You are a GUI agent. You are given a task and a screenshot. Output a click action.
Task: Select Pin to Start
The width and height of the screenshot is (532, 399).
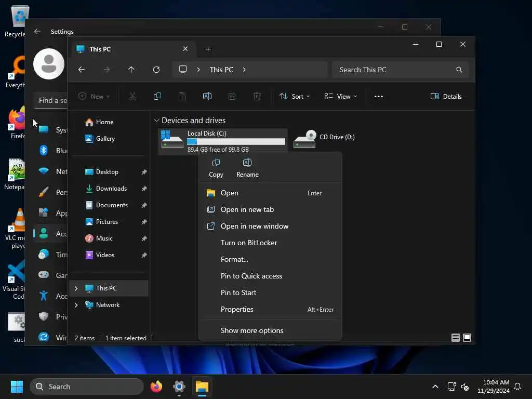coord(270,293)
